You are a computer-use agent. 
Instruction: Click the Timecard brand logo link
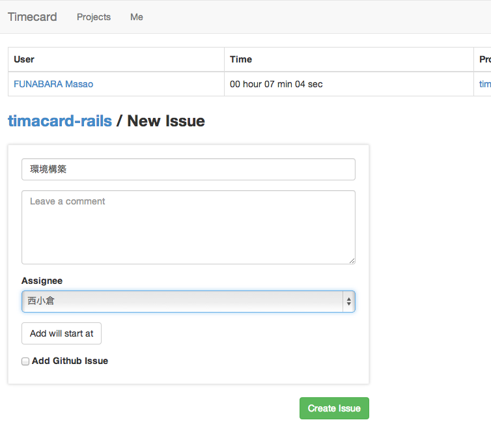pos(33,17)
